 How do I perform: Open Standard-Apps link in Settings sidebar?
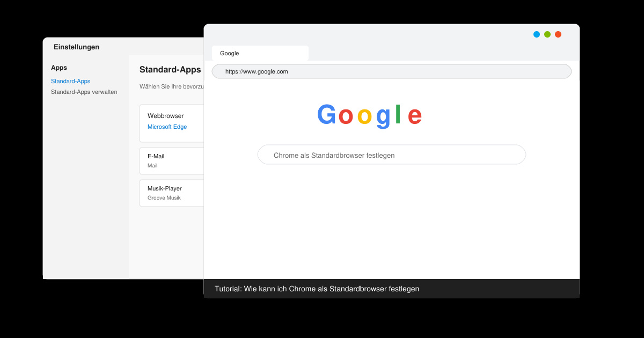(70, 81)
